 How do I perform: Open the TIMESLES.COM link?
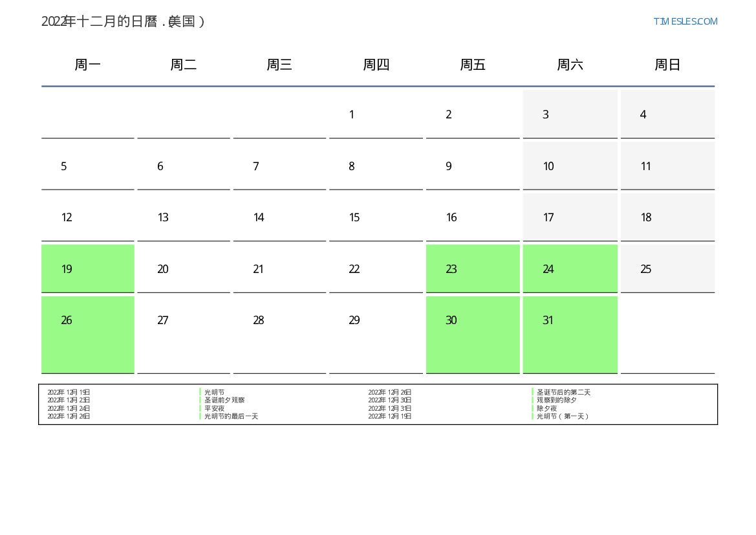(685, 21)
